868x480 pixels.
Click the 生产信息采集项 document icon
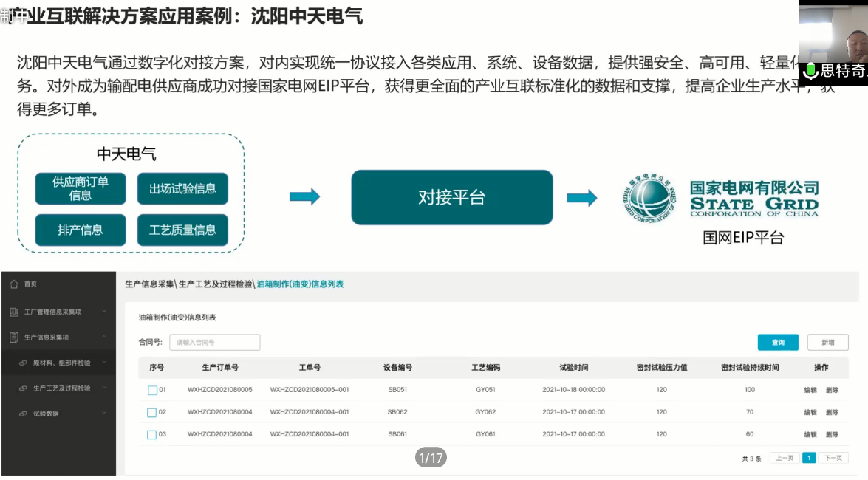(x=14, y=337)
